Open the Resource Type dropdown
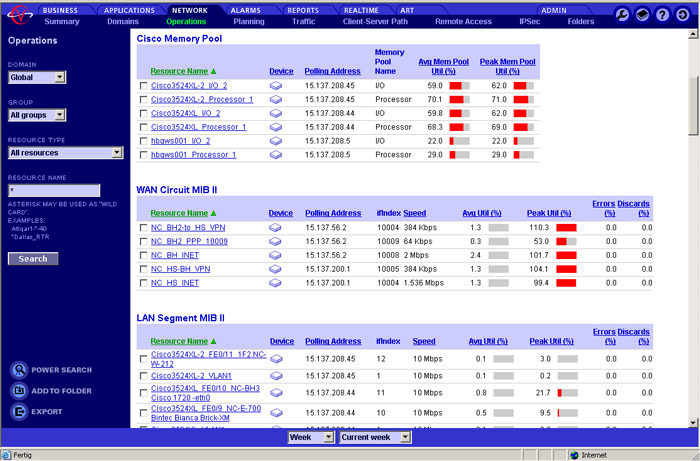Viewport: 700px width, 461px height. click(65, 153)
